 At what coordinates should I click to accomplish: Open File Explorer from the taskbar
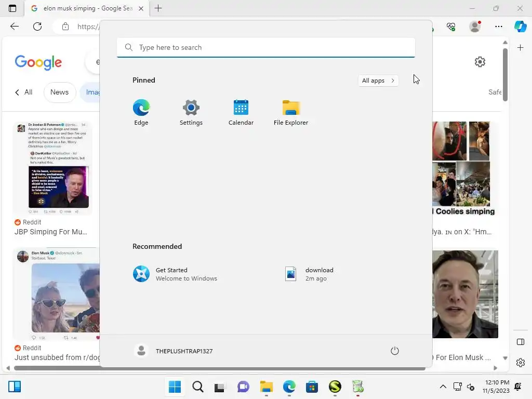pos(267,387)
